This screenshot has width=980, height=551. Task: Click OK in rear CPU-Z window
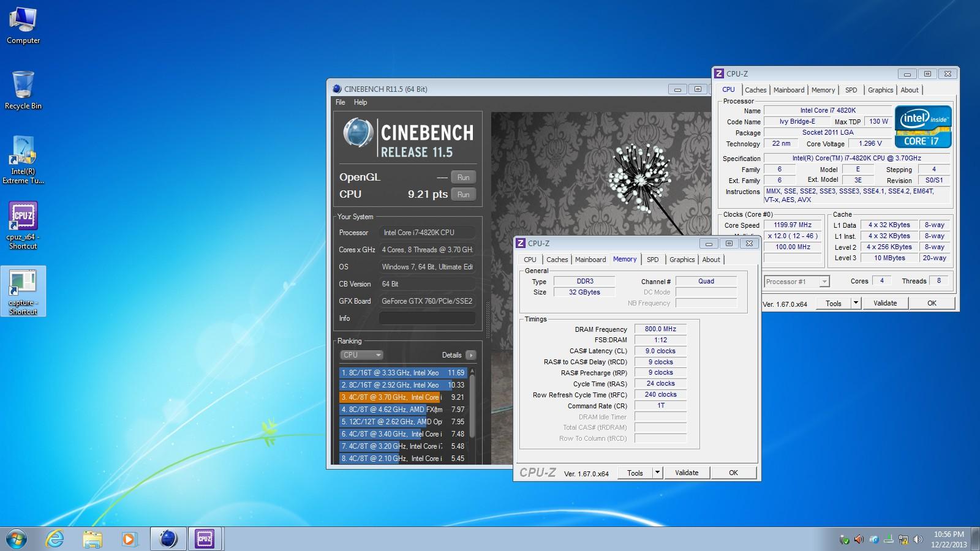click(x=932, y=303)
